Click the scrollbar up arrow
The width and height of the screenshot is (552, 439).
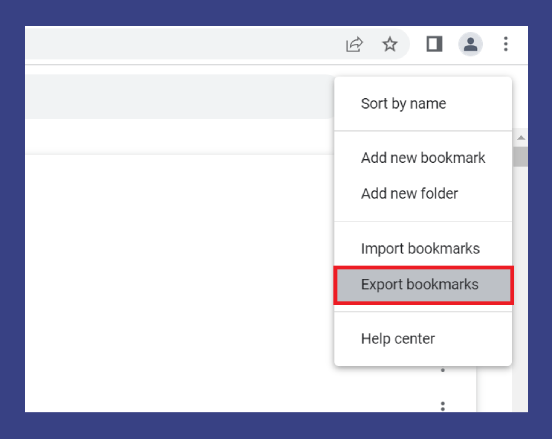pyautogui.click(x=521, y=138)
